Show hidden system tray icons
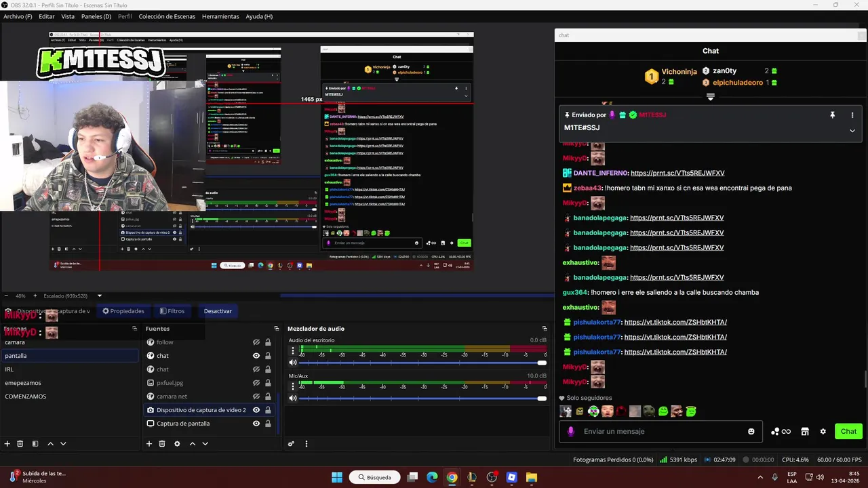868x488 pixels. tap(759, 477)
